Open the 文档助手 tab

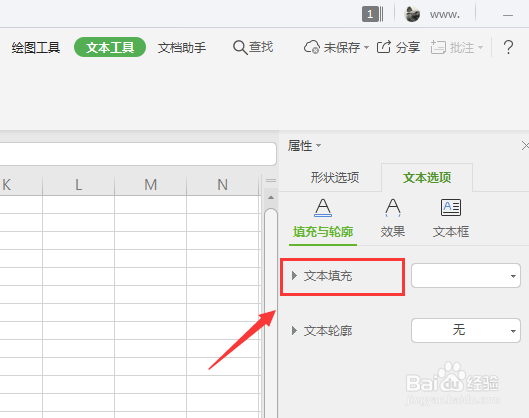(x=182, y=48)
